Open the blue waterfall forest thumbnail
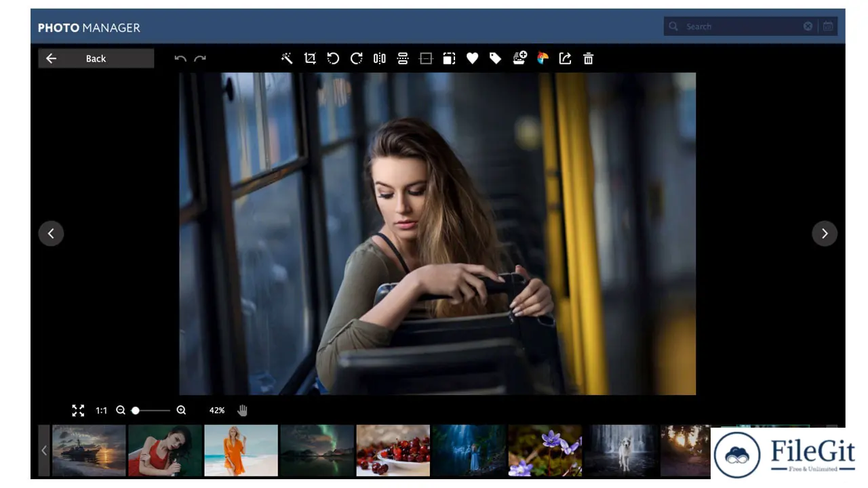 [469, 450]
